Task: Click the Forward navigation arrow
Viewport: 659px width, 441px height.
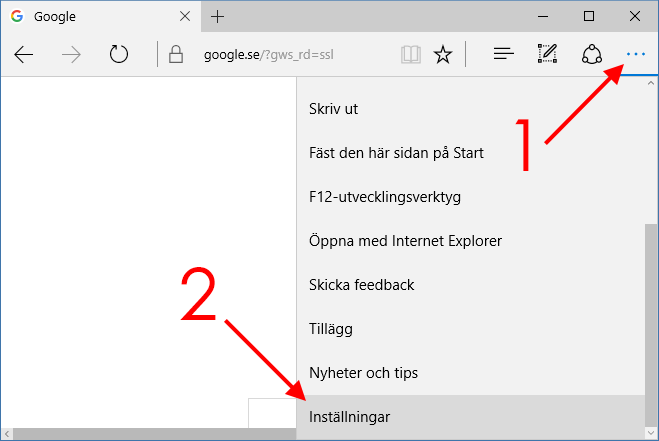Action: pos(71,54)
